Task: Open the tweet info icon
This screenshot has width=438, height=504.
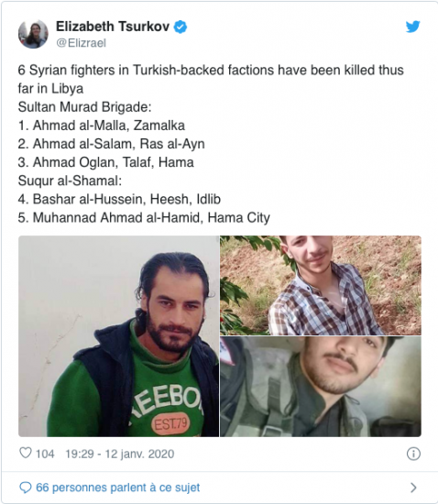Action: (413, 454)
